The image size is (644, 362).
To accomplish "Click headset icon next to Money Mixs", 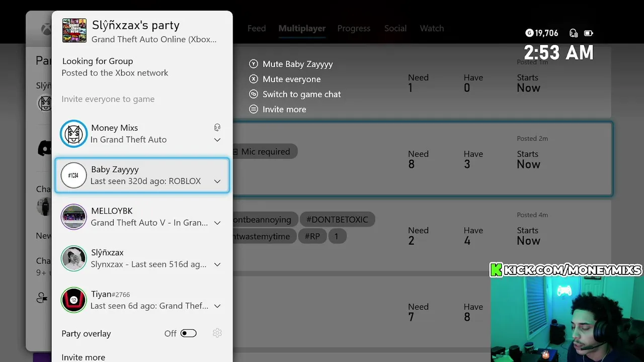I will [217, 128].
